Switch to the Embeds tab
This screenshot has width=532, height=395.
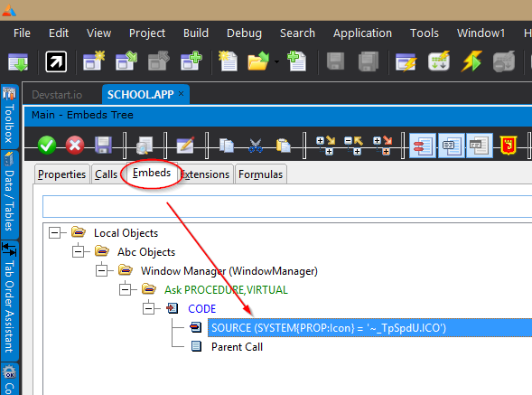152,174
